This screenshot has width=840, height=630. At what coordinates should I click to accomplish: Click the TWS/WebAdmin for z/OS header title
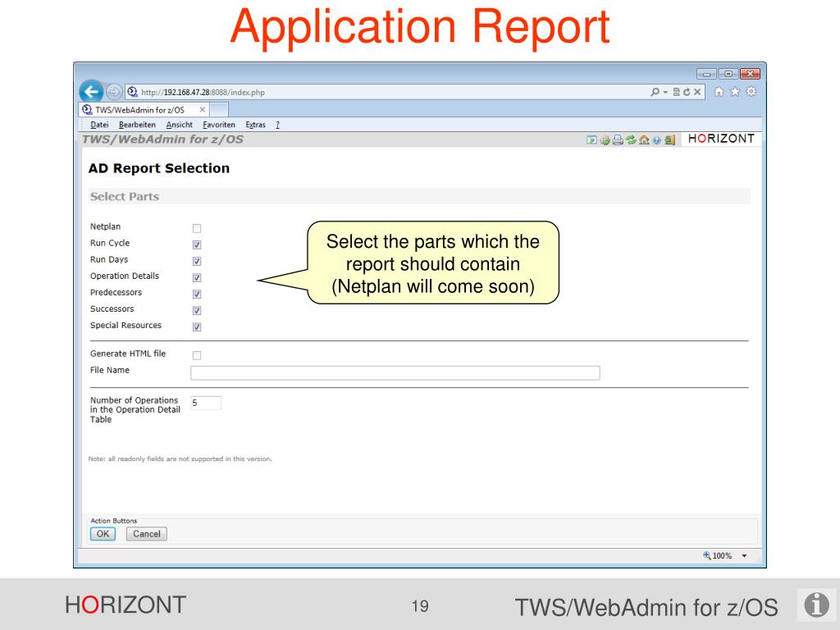162,139
